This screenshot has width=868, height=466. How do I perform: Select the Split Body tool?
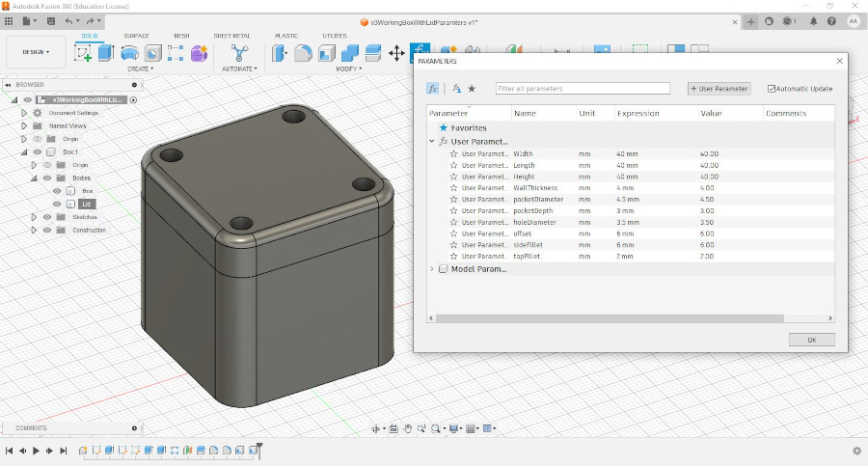coord(373,53)
